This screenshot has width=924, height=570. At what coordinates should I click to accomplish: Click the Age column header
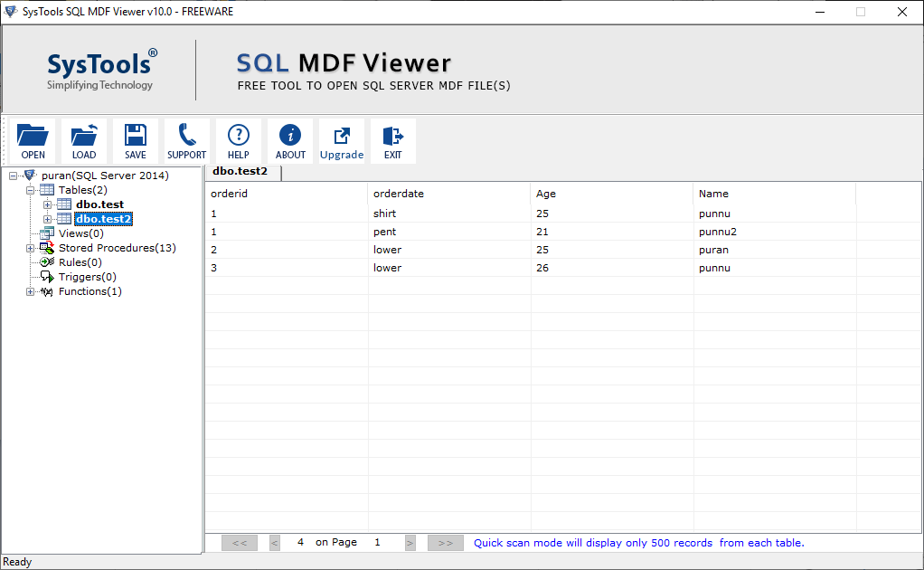(x=612, y=194)
